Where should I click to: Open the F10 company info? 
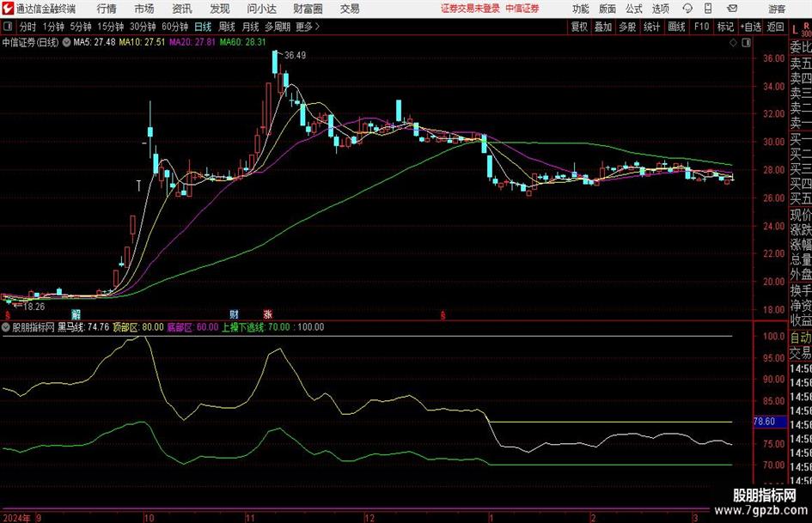[701, 27]
